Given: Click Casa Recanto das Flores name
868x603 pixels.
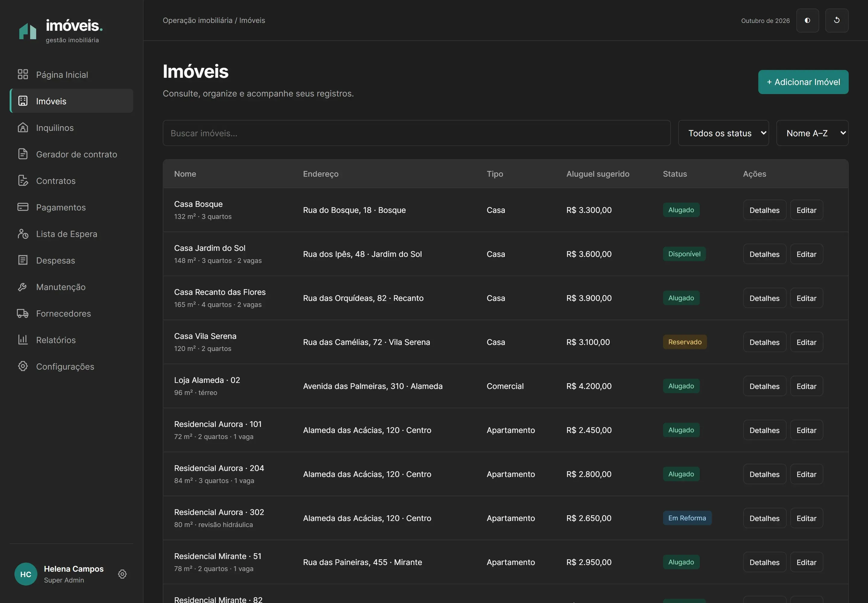Looking at the screenshot, I should (x=220, y=292).
